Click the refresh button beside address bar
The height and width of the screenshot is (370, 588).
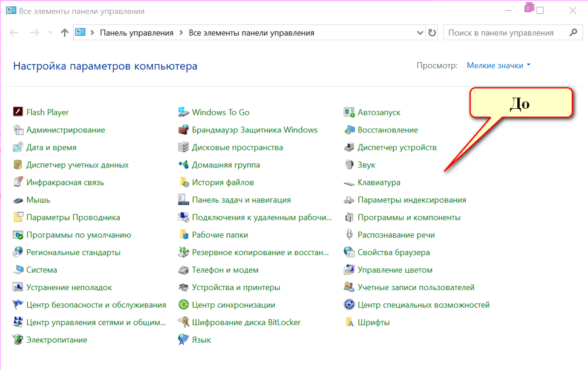tap(432, 33)
